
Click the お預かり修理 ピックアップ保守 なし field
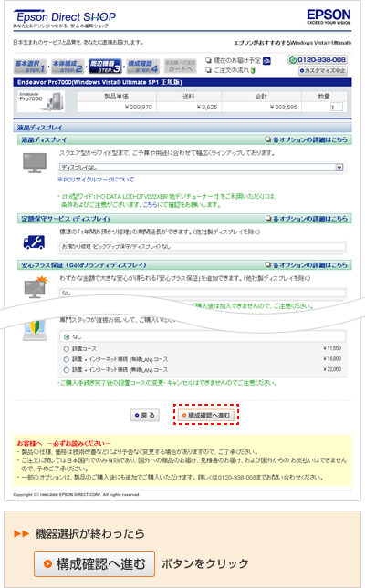(x=203, y=246)
